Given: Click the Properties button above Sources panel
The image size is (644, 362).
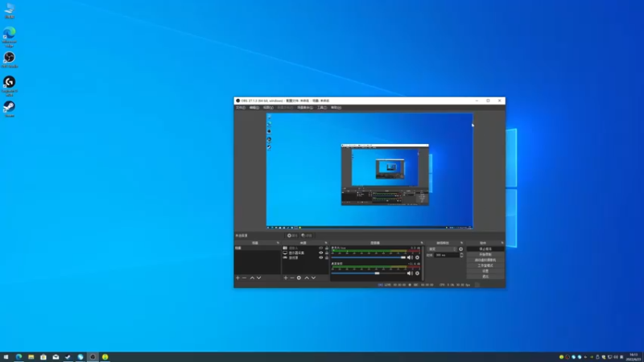Looking at the screenshot, I should 292,236.
